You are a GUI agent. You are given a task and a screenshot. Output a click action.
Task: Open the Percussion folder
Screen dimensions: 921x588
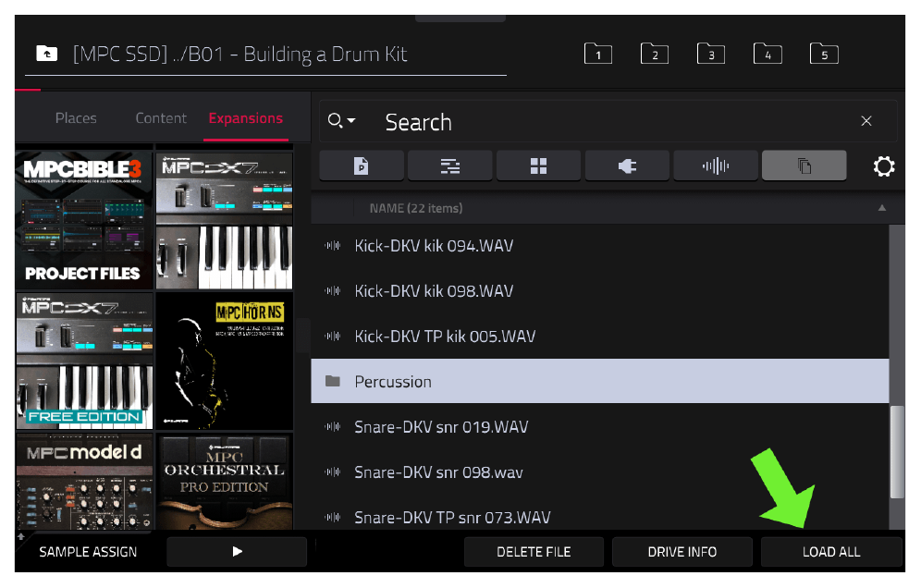pos(600,381)
